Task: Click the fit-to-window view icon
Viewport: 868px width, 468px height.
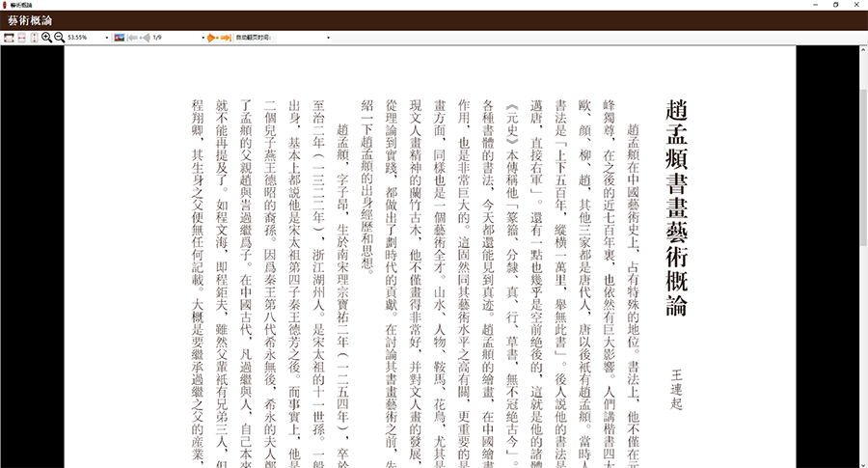Action: [9, 38]
